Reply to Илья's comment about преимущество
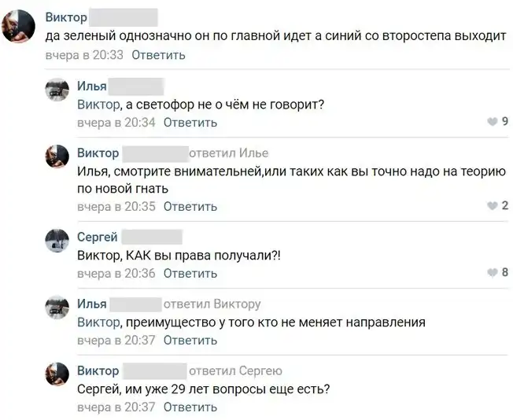Viewport: 513px width, 420px height. [x=190, y=341]
